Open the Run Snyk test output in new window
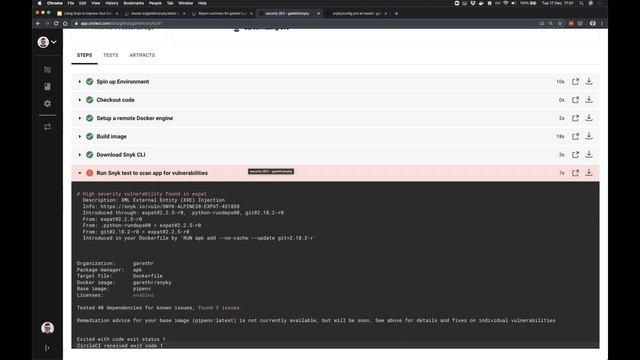Viewport: 640px width, 360px height. [x=575, y=173]
